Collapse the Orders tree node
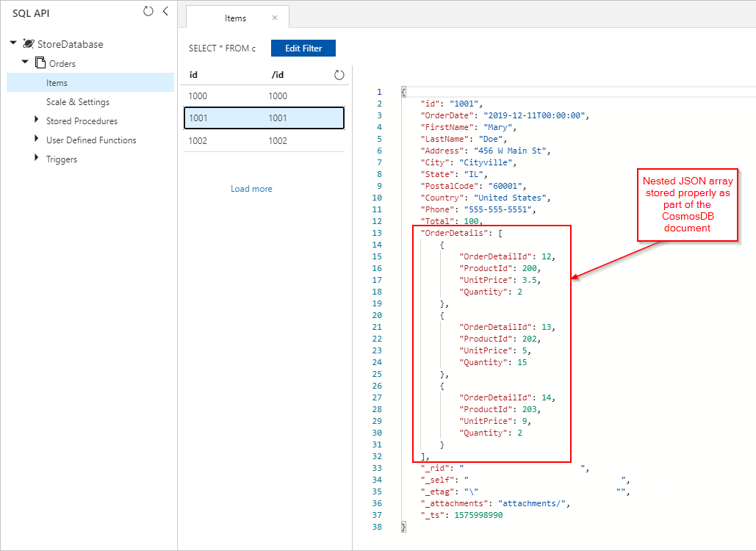This screenshot has height=551, width=756. [x=24, y=63]
